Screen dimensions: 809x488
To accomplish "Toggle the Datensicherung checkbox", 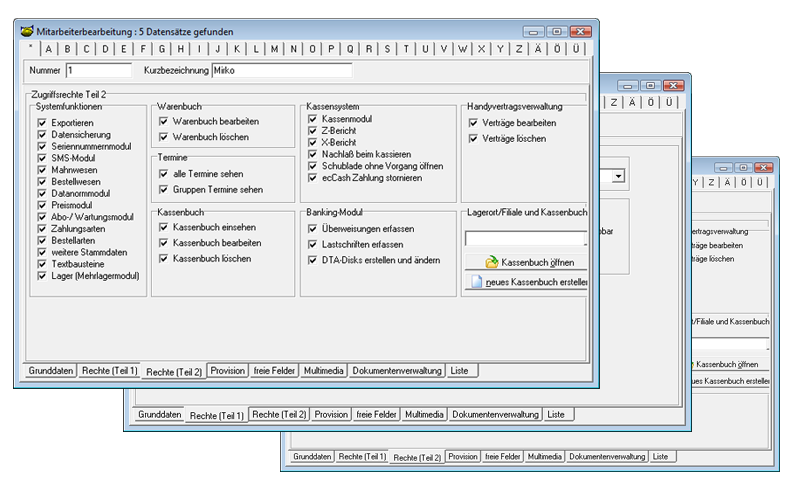I will 42,135.
